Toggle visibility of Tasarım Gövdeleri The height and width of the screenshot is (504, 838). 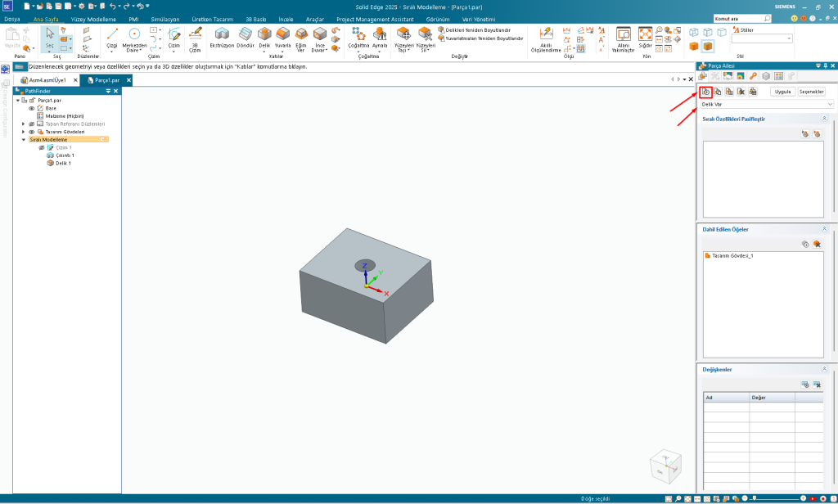32,132
